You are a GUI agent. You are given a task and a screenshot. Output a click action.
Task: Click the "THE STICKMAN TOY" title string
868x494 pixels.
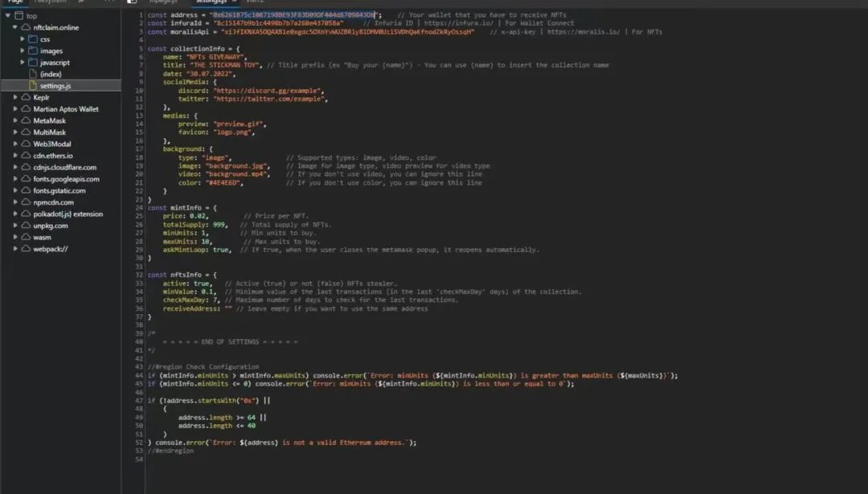(226, 65)
